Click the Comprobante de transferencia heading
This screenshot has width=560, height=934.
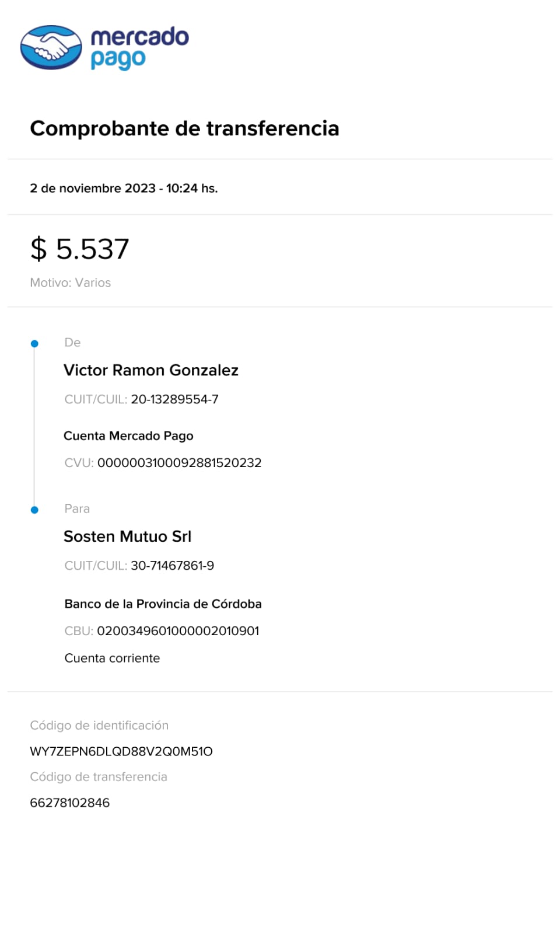tap(184, 128)
